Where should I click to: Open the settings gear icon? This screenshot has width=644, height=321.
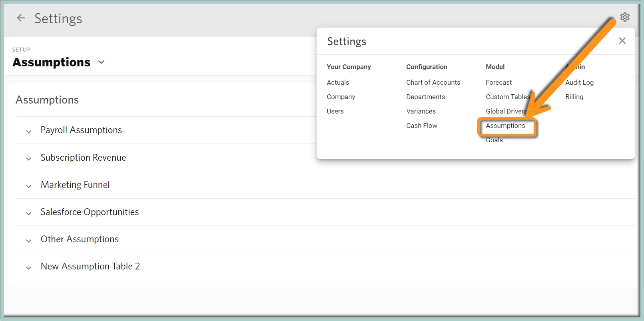[624, 17]
